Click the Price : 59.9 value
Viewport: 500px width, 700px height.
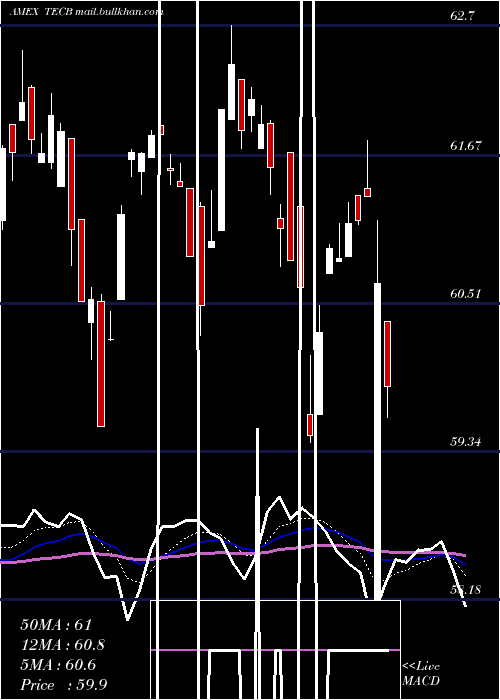(x=63, y=685)
